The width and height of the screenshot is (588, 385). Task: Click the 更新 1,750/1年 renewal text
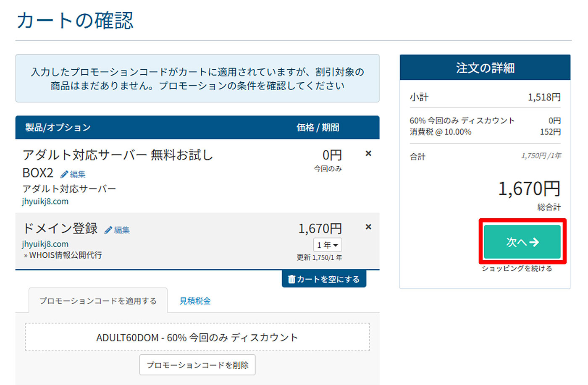pos(319,257)
